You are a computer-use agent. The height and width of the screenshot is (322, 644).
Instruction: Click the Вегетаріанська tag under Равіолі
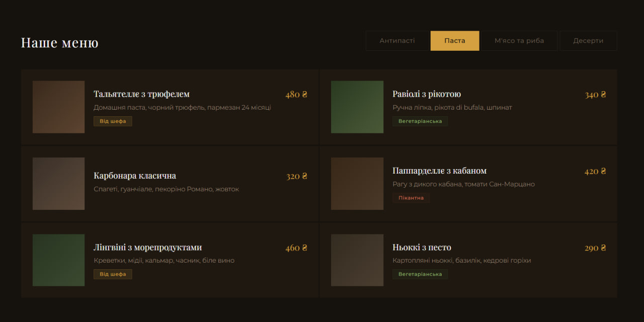point(420,121)
